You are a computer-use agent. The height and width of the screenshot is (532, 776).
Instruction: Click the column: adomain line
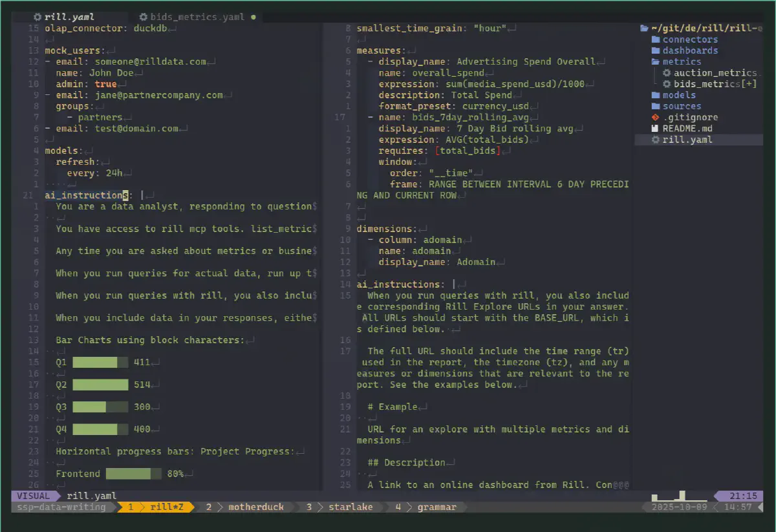420,240
